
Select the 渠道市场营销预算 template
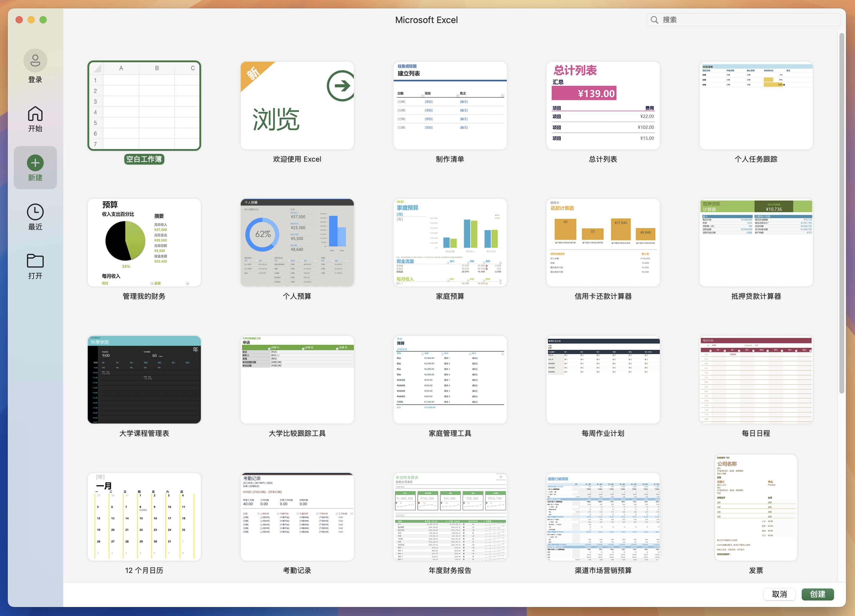click(603, 516)
